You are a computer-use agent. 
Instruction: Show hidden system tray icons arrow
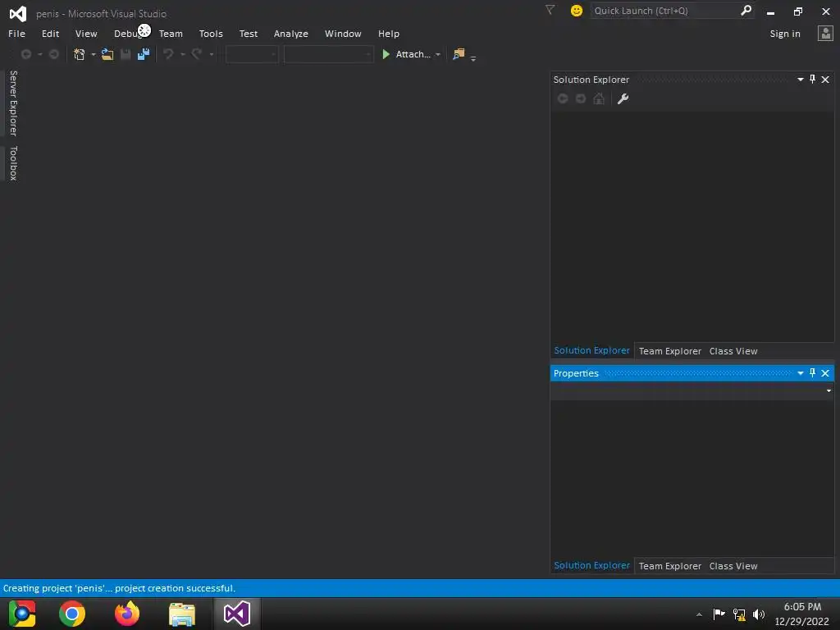pyautogui.click(x=699, y=614)
